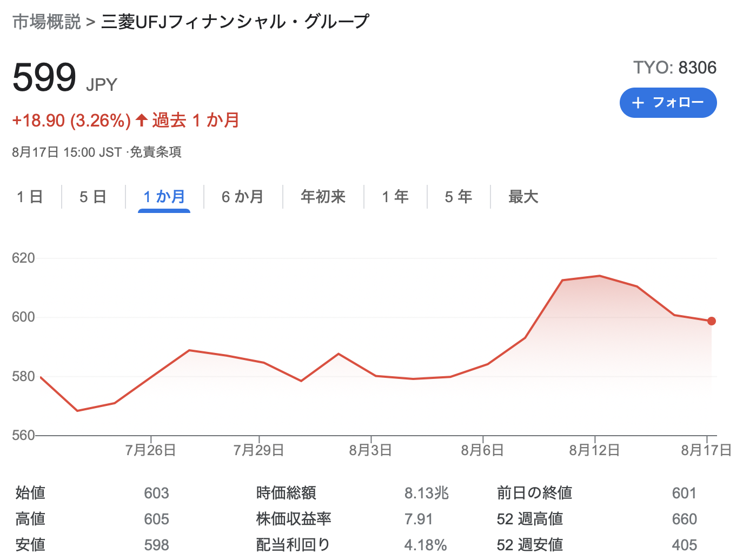This screenshot has width=743, height=560.
Task: Click the 8月17日 axis label
Action: point(706,450)
